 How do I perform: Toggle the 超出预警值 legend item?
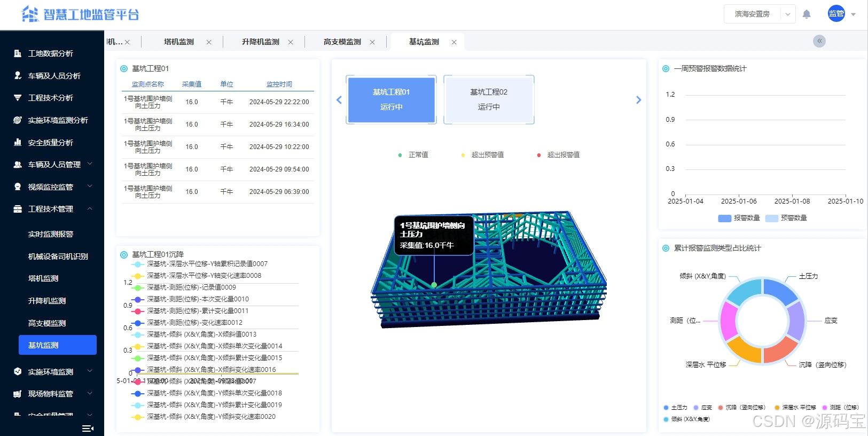click(x=482, y=155)
